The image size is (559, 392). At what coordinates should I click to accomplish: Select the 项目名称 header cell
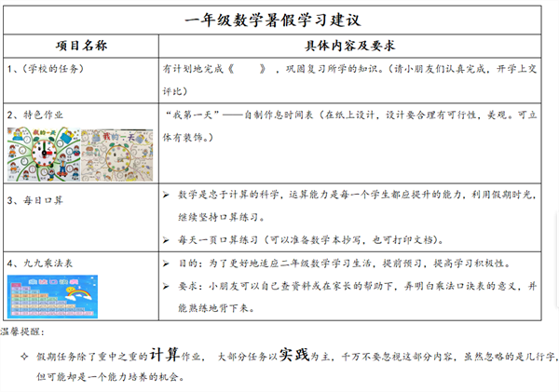[81, 46]
